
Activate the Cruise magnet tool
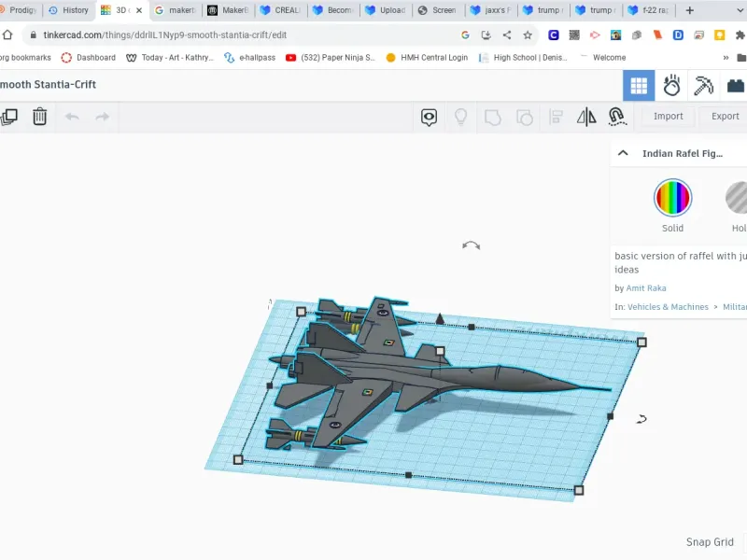pyautogui.click(x=617, y=117)
